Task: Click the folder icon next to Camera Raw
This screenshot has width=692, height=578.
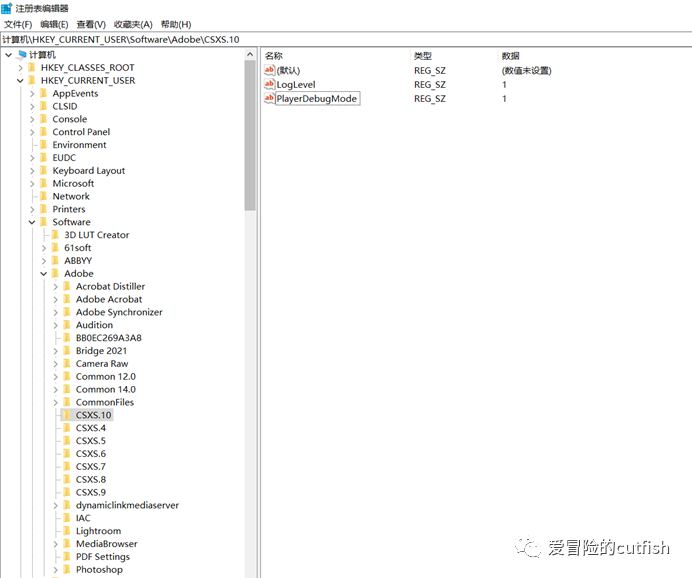Action: [67, 364]
